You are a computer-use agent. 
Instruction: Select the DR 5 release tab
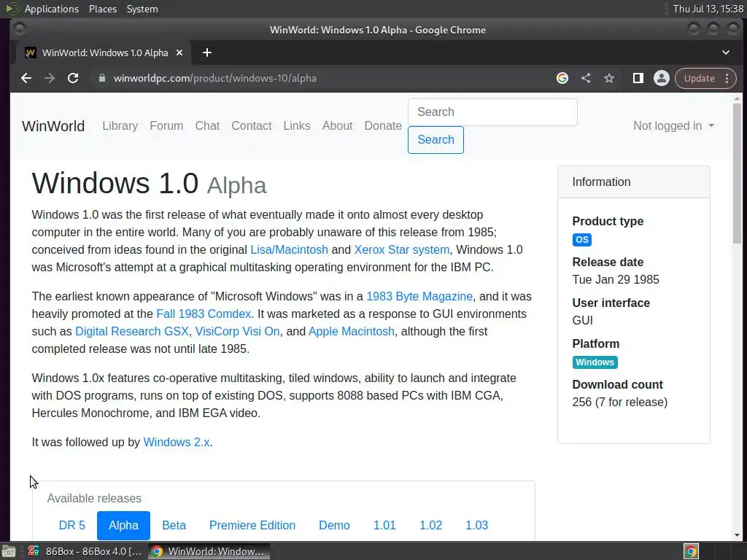tap(72, 525)
